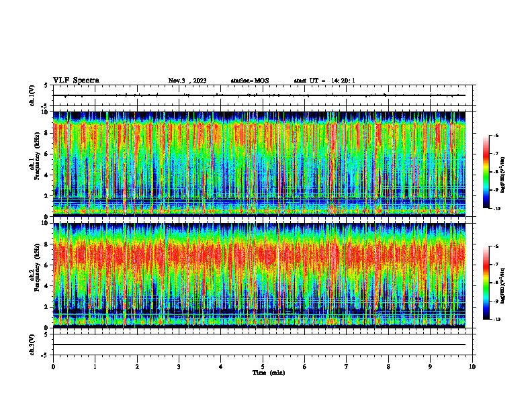This screenshot has height=411, width=532.
Task: Click the "-7" tick on the ch.1 color bar
Action: pyautogui.click(x=496, y=154)
